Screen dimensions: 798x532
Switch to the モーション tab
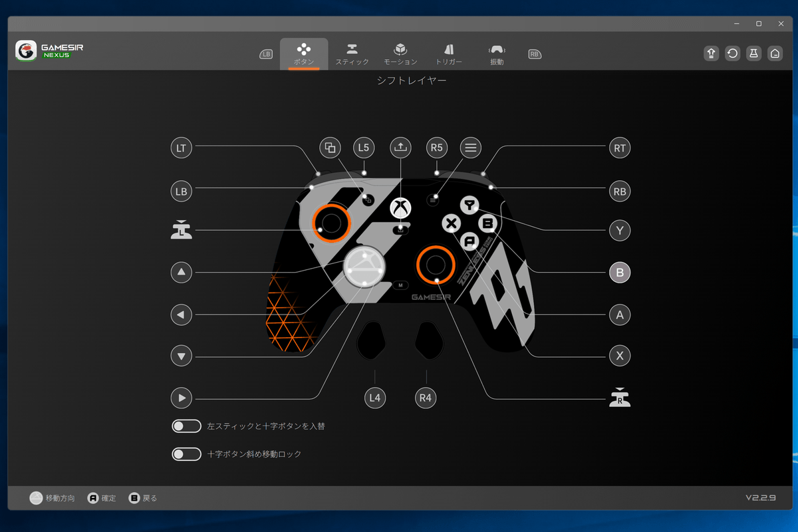tap(400, 55)
